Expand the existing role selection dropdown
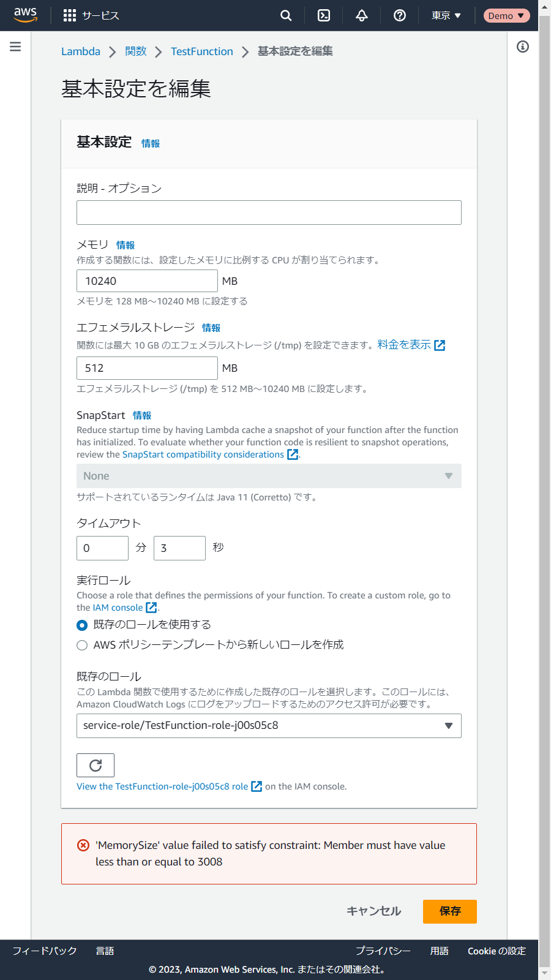Screen dimensions: 551x980 (269, 726)
